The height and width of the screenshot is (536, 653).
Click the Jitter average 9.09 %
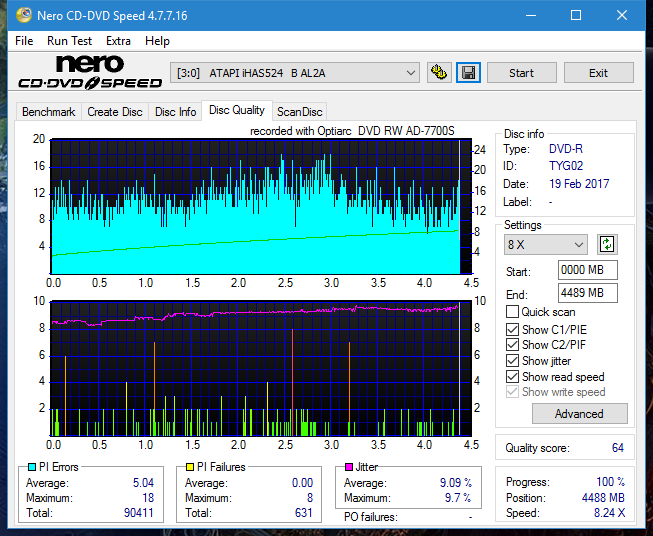coord(456,483)
